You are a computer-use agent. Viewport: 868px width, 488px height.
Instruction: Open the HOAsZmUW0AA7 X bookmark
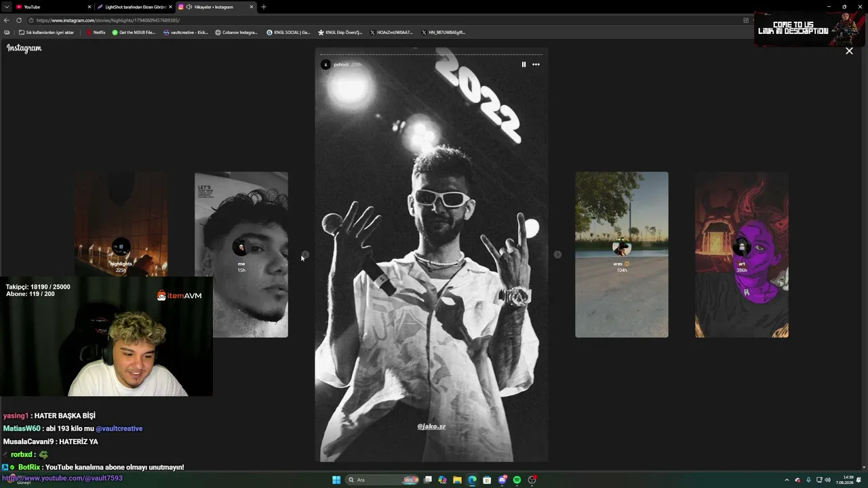click(391, 33)
